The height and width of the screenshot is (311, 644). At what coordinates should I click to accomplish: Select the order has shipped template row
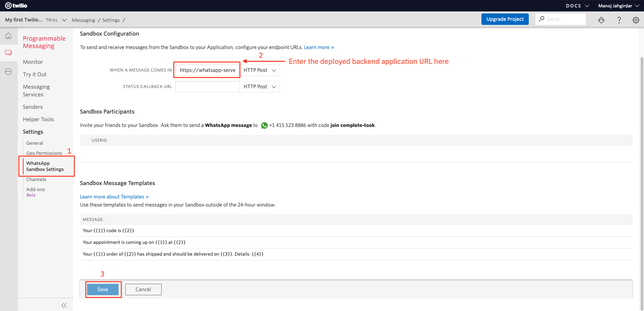click(356, 254)
